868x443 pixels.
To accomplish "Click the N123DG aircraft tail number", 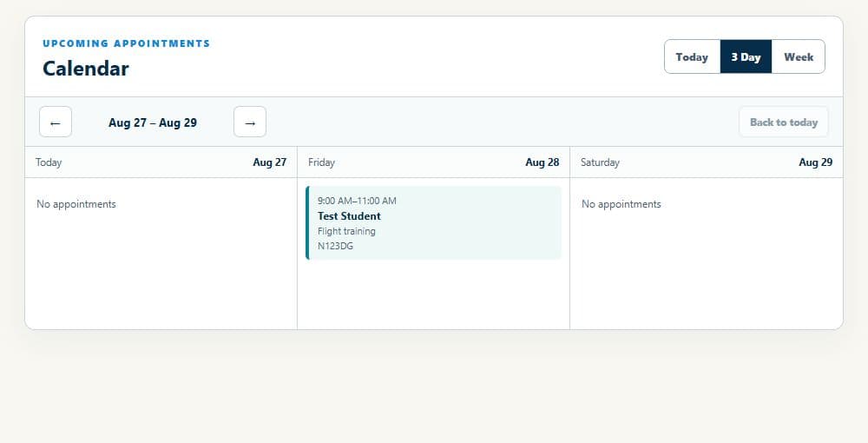I will coord(335,246).
